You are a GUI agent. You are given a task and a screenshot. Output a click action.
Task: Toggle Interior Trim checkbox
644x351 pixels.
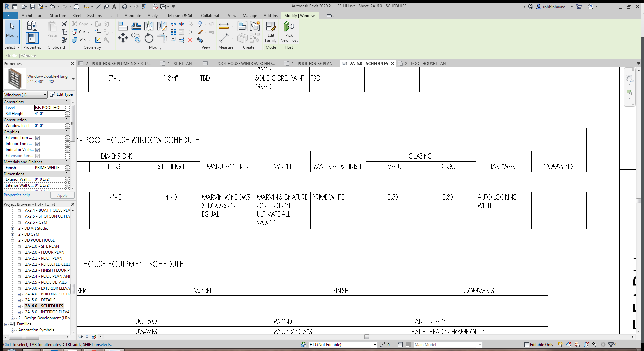37,144
